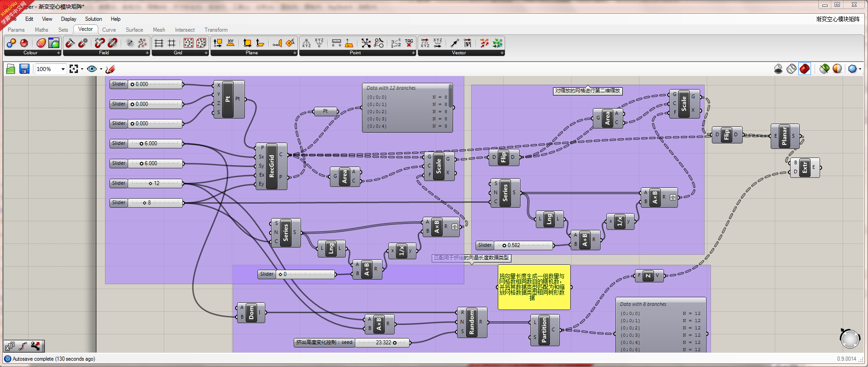The width and height of the screenshot is (868, 367).
Task: Click the green arrows vector icon
Action: [x=497, y=43]
